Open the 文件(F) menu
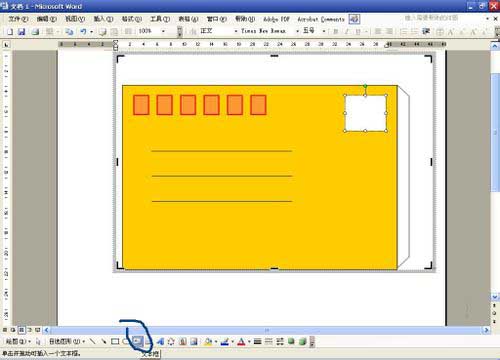Screen dimensions: 500x360 18,19
